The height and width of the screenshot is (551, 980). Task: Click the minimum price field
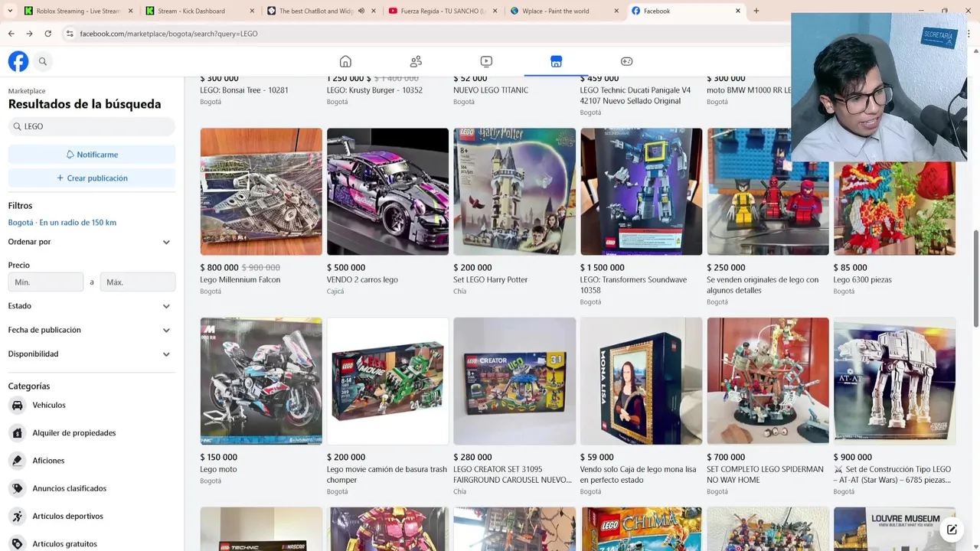(x=46, y=282)
